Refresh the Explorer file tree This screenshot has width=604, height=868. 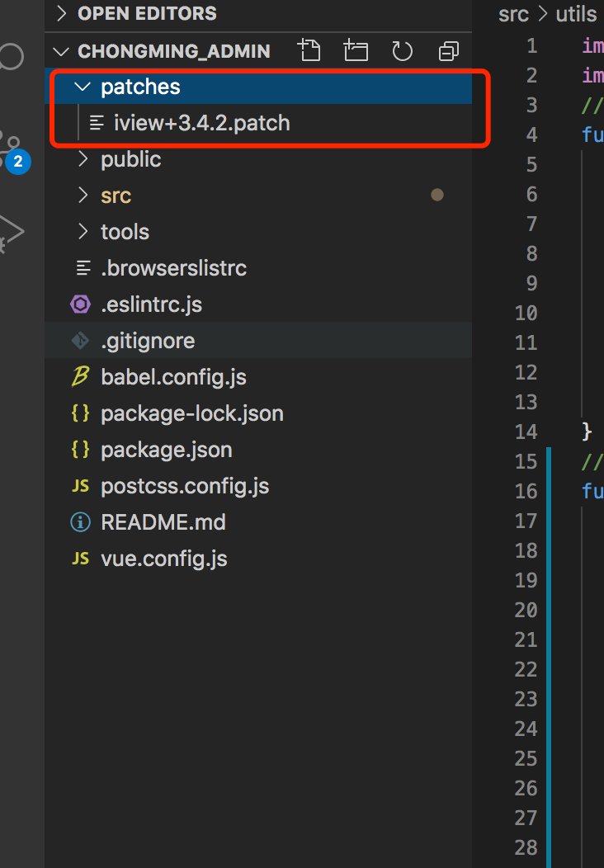(x=402, y=51)
